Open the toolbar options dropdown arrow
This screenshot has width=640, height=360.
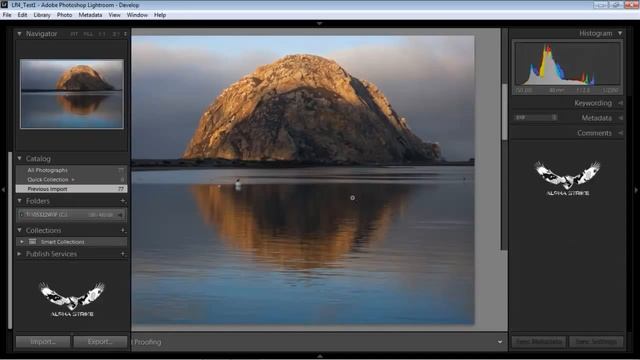pos(500,342)
